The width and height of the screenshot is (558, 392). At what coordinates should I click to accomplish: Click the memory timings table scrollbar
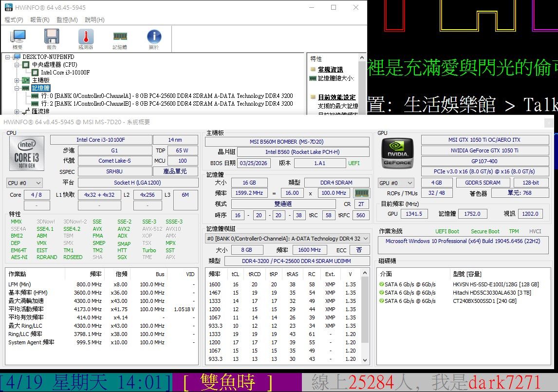click(x=365, y=317)
